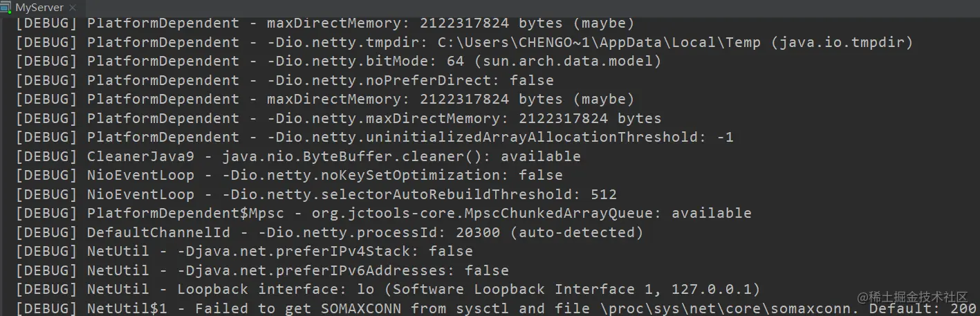Click the Loopback interface log line

423,289
